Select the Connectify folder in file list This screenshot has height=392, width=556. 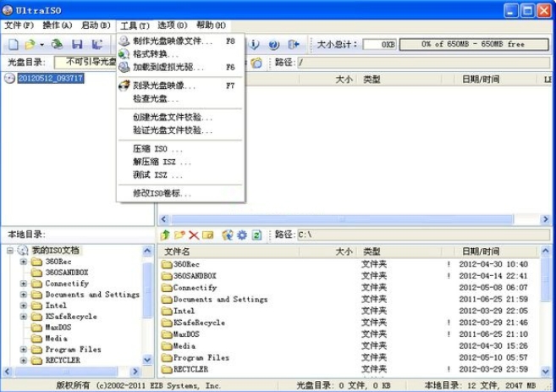(x=195, y=288)
